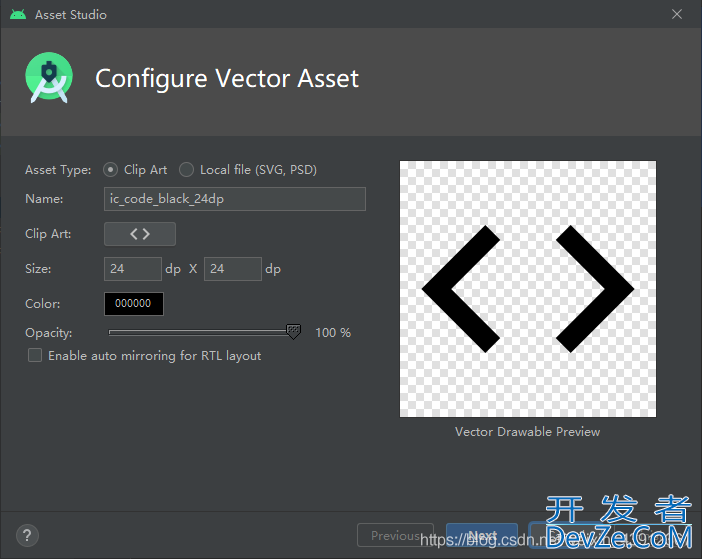The width and height of the screenshot is (702, 559).
Task: Click the Android icon in the title bar
Action: pos(18,14)
